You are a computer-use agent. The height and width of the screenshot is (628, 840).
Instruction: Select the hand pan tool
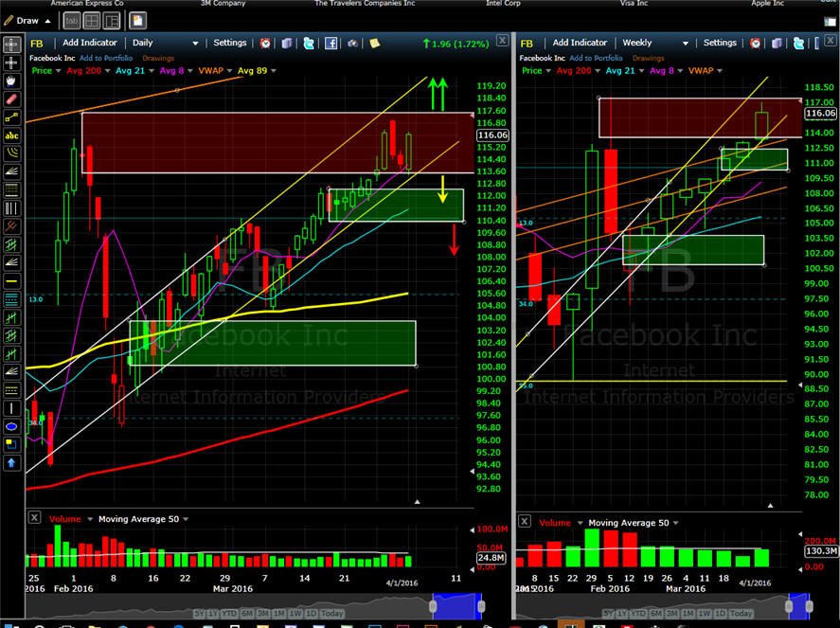[11, 81]
